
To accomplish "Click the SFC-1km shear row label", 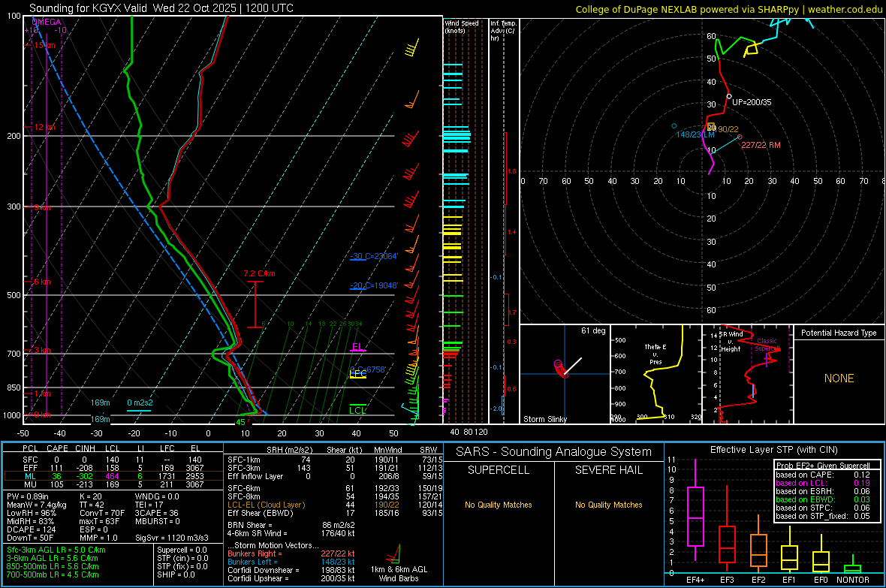I will (x=244, y=460).
